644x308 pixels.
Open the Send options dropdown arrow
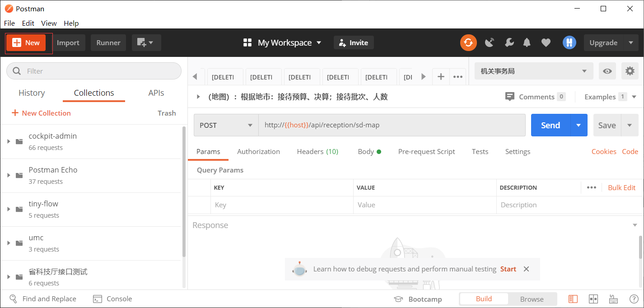579,125
